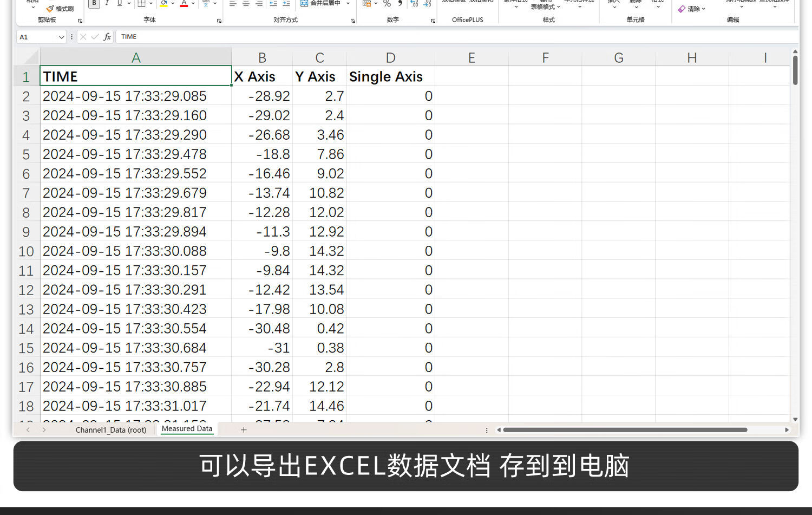This screenshot has height=515, width=812.
Task: Click the insert function fx icon
Action: (107, 37)
